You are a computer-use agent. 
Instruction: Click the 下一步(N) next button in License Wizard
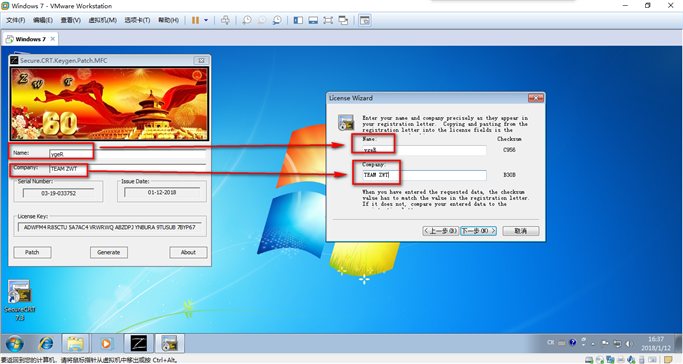[x=478, y=231]
